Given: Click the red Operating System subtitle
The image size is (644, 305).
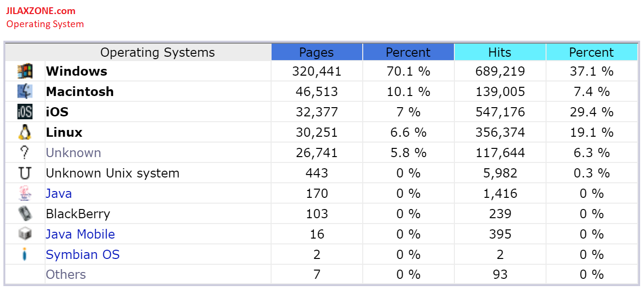Looking at the screenshot, I should 45,24.
